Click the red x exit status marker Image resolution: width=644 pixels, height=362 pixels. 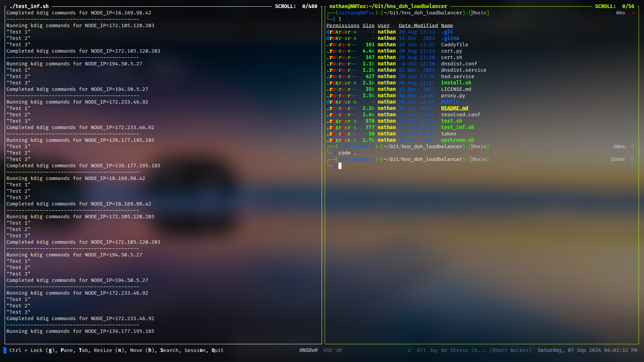click(633, 13)
